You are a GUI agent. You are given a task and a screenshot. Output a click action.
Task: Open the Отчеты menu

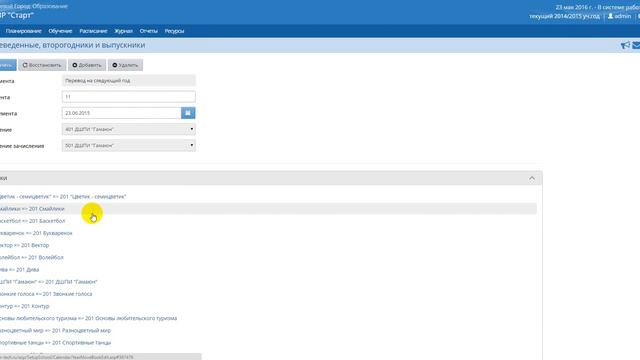tap(149, 31)
